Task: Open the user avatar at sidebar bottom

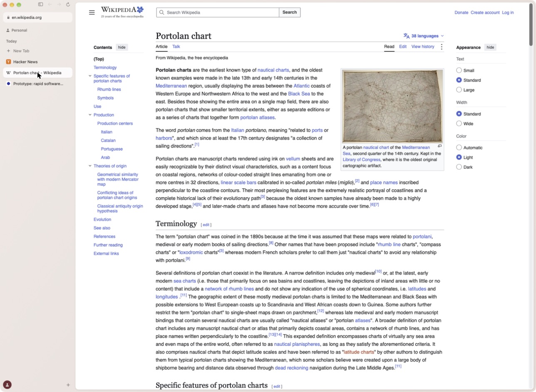Action: [x=7, y=385]
